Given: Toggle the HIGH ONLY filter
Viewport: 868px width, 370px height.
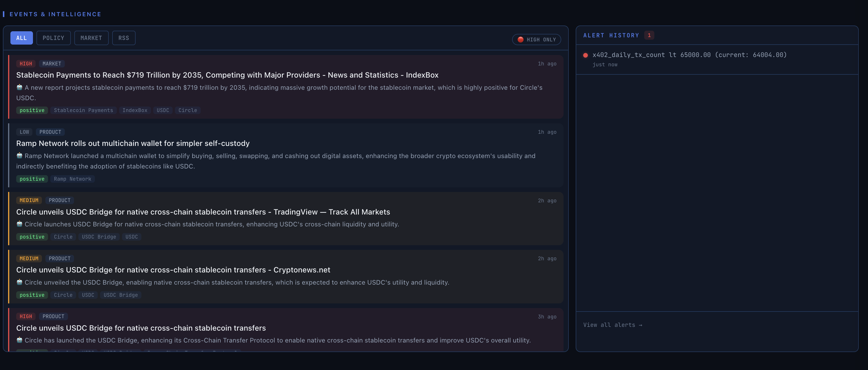Looking at the screenshot, I should (536, 39).
